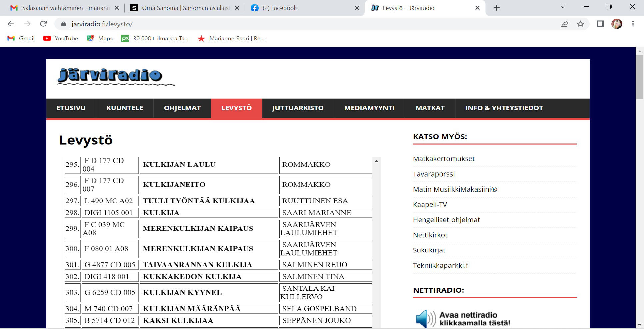Bookmark this page with the star icon
Image resolution: width=644 pixels, height=329 pixels.
click(580, 24)
